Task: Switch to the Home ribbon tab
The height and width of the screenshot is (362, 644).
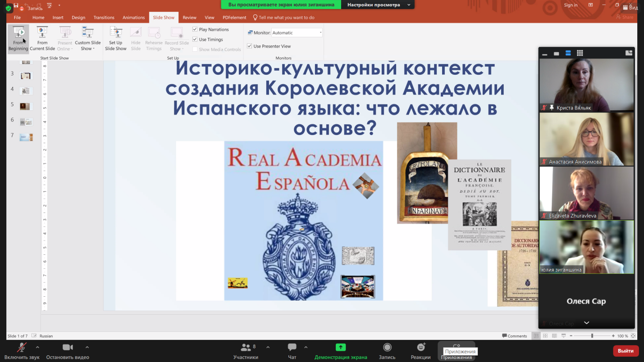Action: pyautogui.click(x=38, y=18)
